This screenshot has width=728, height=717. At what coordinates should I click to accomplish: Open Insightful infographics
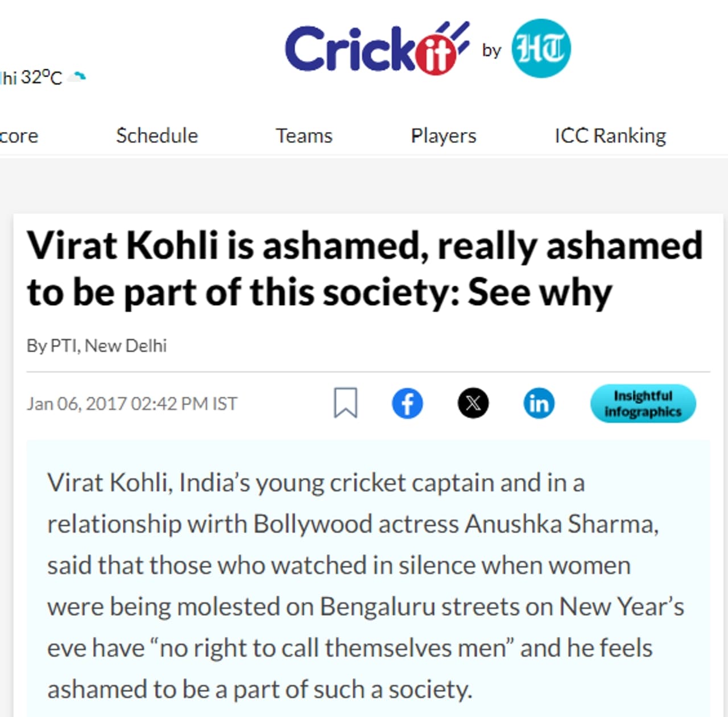(643, 403)
